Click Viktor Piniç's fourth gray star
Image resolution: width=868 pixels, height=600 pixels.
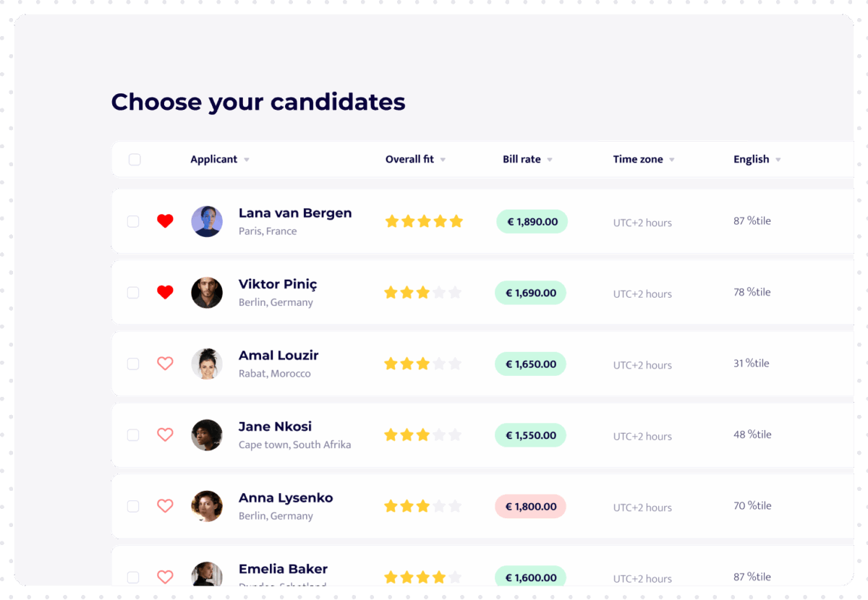click(439, 292)
